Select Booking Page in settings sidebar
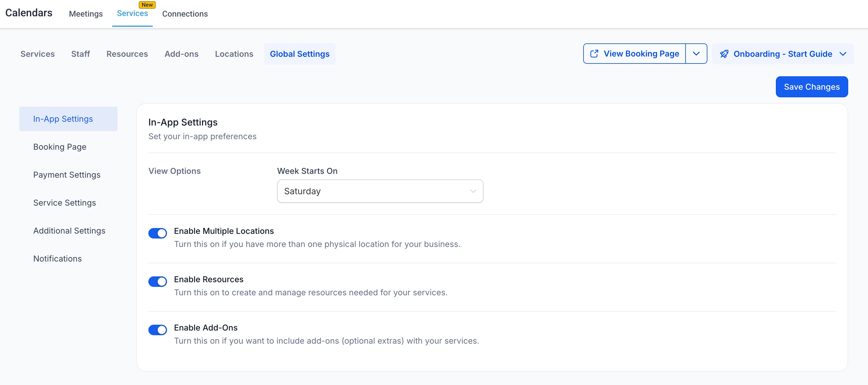 click(x=60, y=147)
